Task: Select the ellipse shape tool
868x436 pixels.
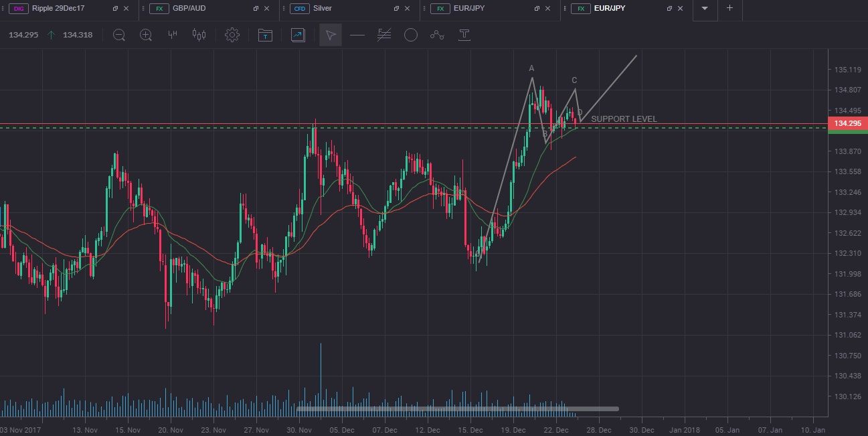Action: pyautogui.click(x=411, y=35)
